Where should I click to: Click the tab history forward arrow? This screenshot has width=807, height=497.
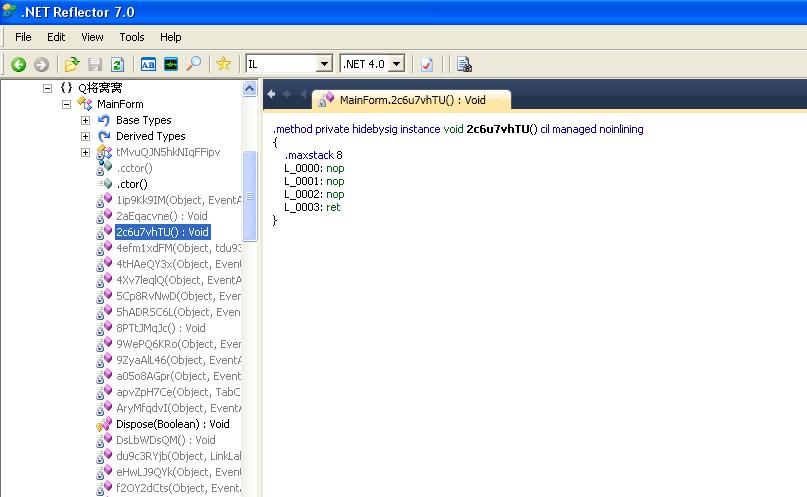[x=287, y=94]
